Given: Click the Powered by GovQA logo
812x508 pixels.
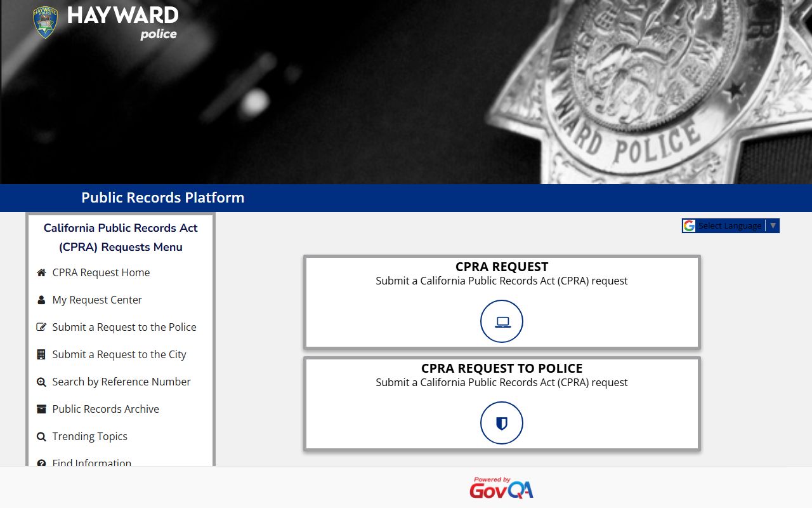Looking at the screenshot, I should (x=501, y=488).
